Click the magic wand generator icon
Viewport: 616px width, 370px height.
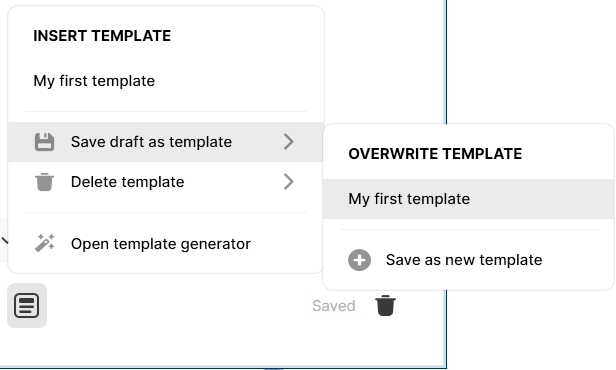click(x=44, y=243)
